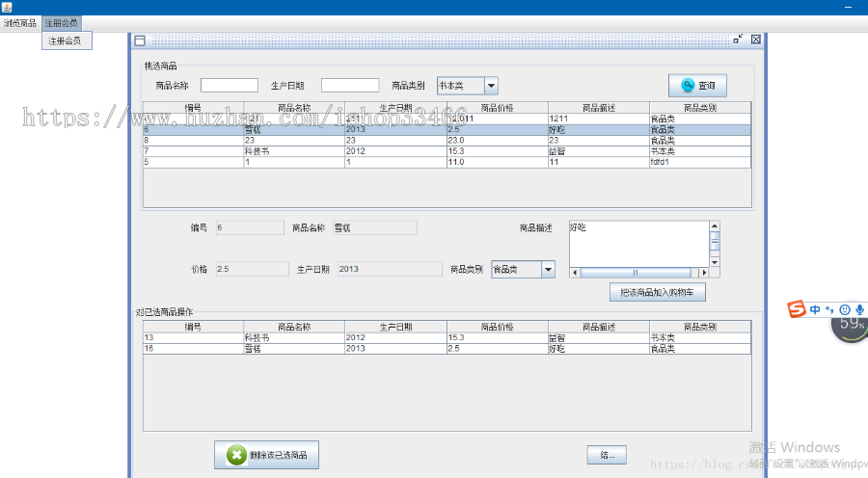Click the Sogou microphone voice input icon

point(859,309)
